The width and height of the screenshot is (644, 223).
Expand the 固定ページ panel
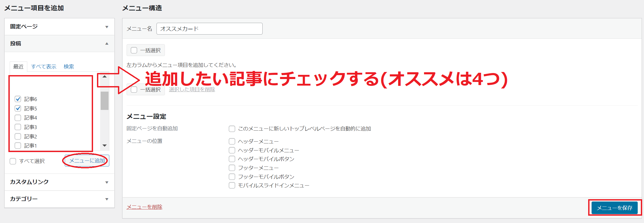coord(59,27)
